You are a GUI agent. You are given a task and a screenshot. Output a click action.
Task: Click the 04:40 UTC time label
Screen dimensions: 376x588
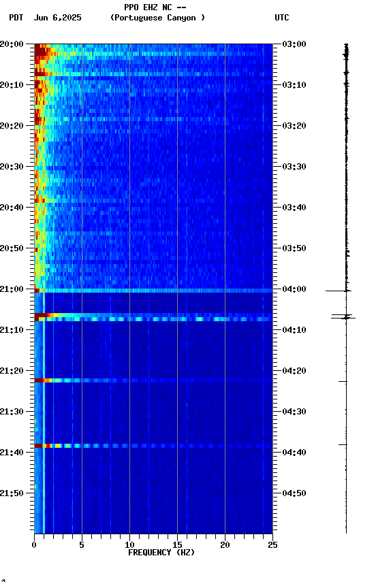294,453
